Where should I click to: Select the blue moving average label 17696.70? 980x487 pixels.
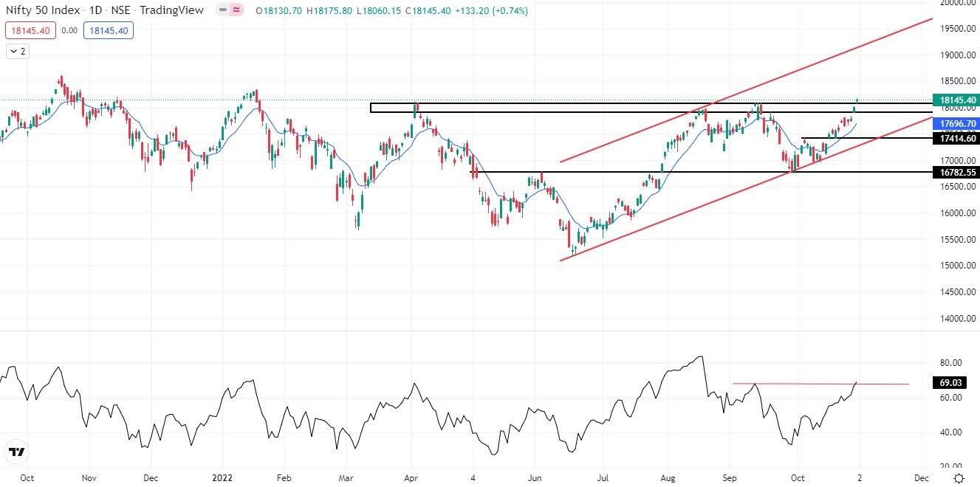coord(956,124)
